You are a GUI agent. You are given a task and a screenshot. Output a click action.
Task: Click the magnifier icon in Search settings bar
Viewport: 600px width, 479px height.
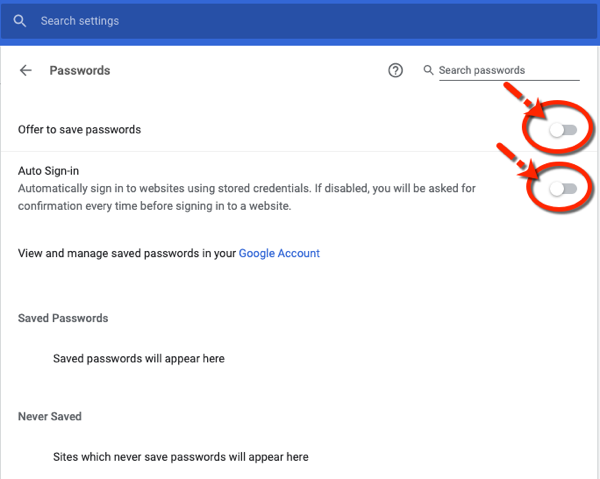20,21
